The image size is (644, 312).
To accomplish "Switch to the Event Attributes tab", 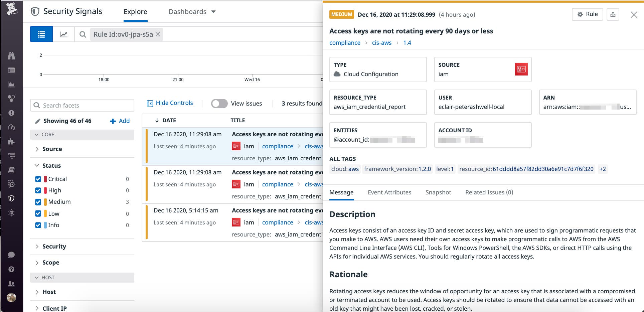I will 389,192.
